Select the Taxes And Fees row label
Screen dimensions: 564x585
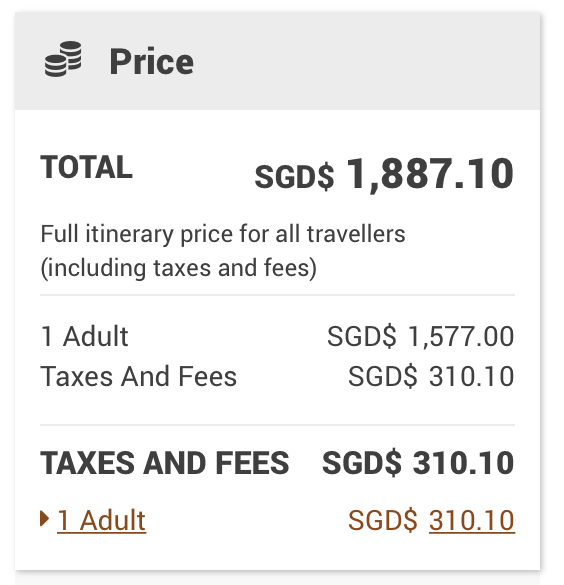click(x=138, y=376)
